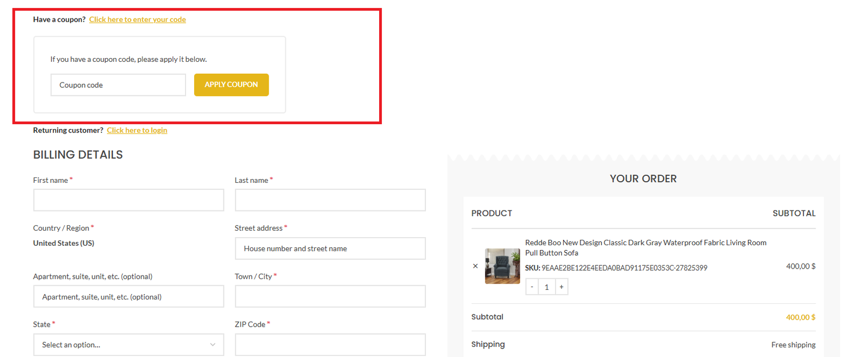The height and width of the screenshot is (357, 868).
Task: Click 'Click here to enter your code' link
Action: 137,20
